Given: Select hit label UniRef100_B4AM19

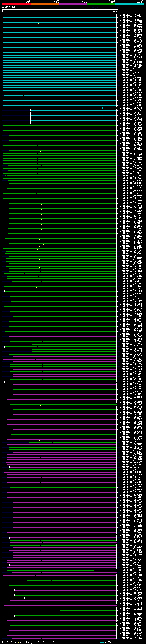Looking at the screenshot, I should (x=131, y=344).
